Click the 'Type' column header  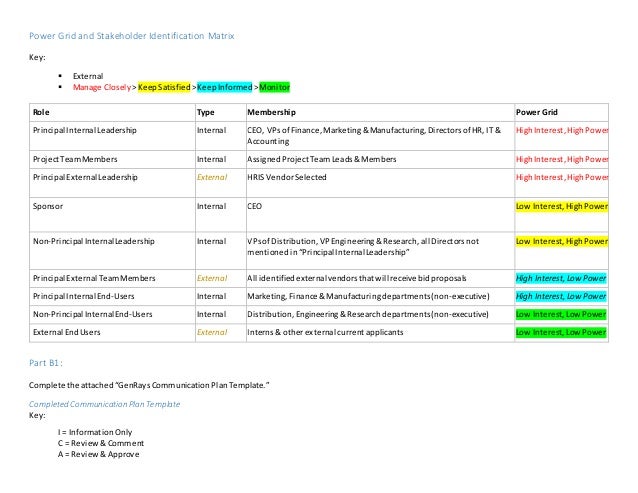pos(205,112)
